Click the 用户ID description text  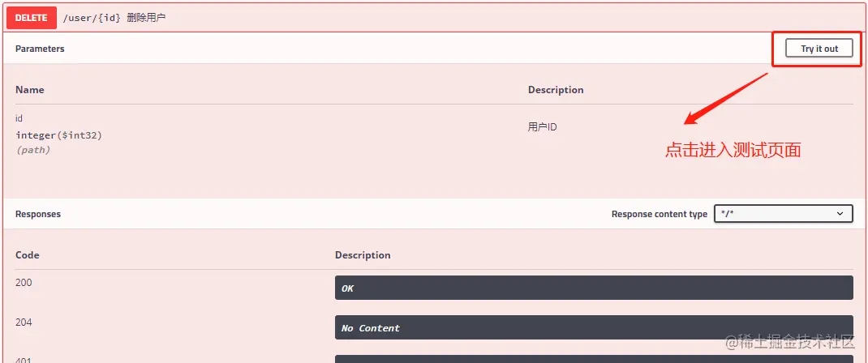point(543,127)
